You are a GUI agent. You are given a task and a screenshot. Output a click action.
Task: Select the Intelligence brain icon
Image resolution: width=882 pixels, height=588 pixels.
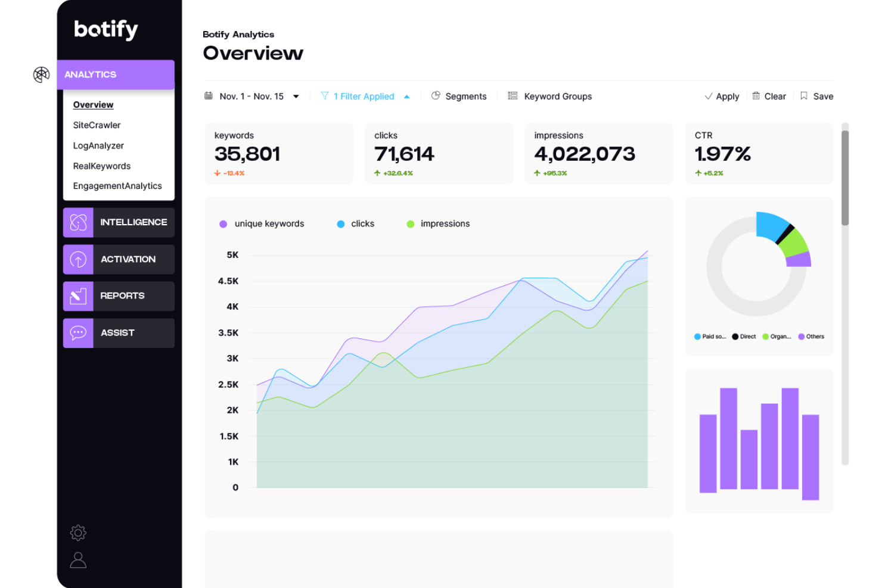pyautogui.click(x=77, y=222)
